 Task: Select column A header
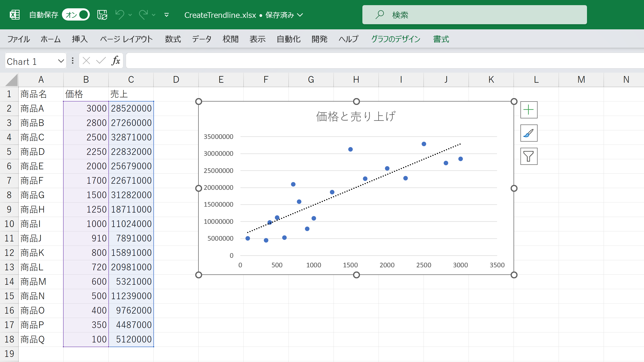click(41, 80)
